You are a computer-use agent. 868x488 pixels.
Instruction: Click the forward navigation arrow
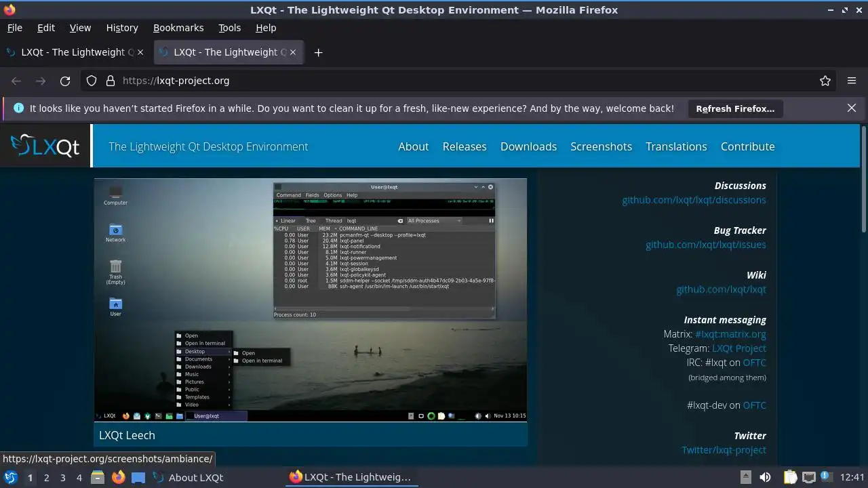coord(41,81)
